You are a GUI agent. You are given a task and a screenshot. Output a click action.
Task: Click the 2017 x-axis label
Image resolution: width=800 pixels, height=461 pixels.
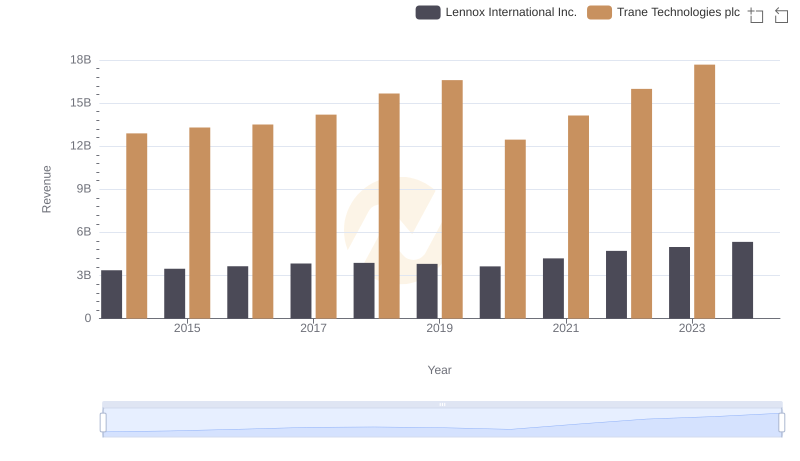pos(313,328)
